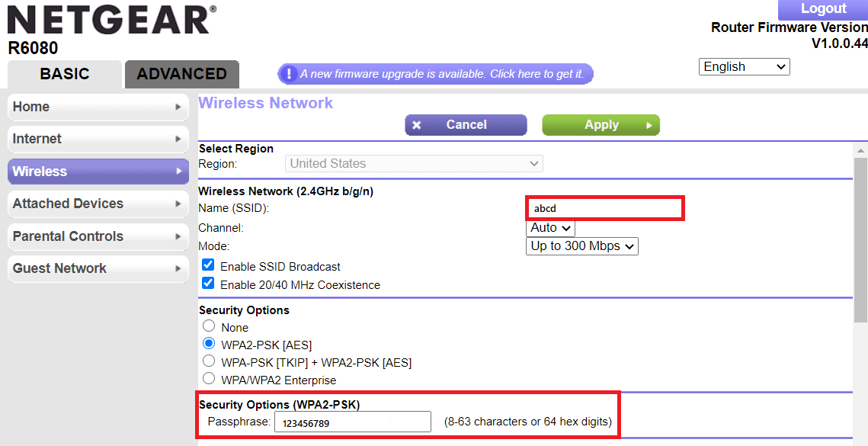Uncheck Enable 20/40 MHz Coexistence
868x446 pixels.
coord(208,284)
